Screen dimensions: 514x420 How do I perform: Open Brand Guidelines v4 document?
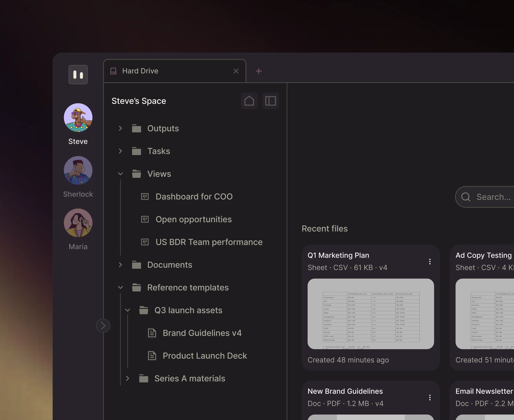[202, 333]
